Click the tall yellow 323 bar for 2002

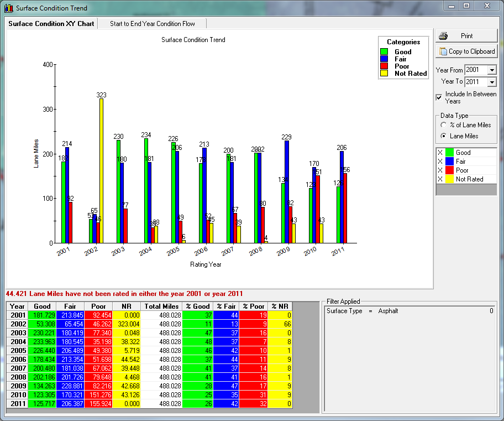pos(101,171)
